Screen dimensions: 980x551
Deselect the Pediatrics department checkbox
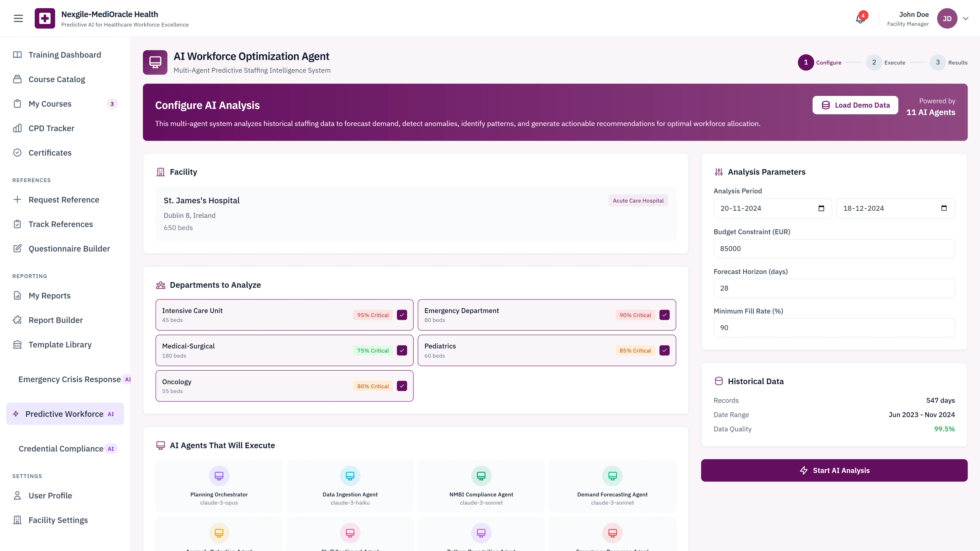pyautogui.click(x=664, y=350)
